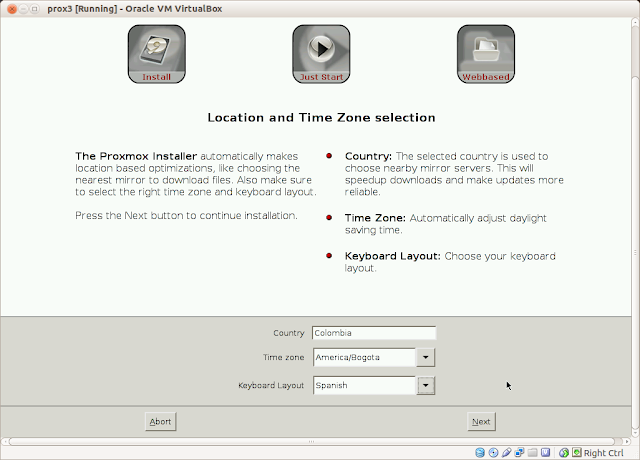Focus the Country field containing Colombia
Screen dimensions: 640x460
[374, 333]
